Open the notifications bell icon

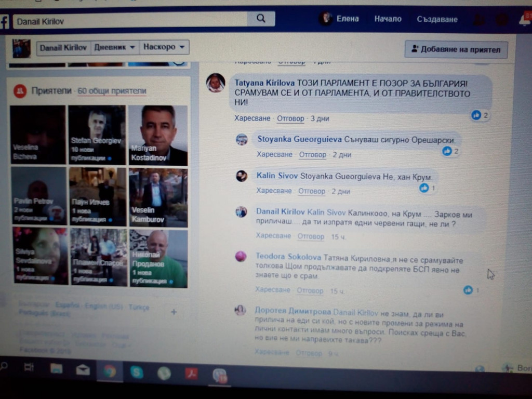[x=525, y=20]
